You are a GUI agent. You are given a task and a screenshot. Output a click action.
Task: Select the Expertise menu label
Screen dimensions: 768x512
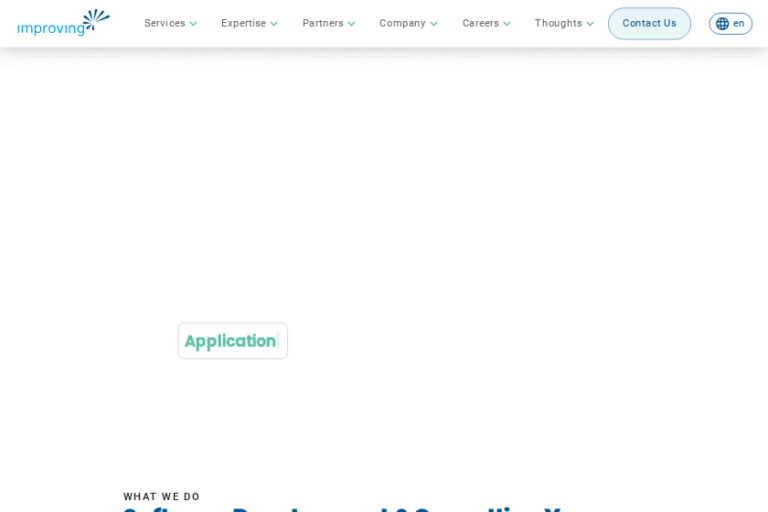pos(243,23)
